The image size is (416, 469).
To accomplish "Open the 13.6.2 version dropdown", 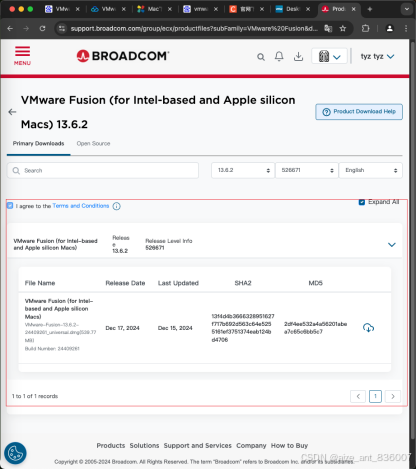I will (x=243, y=170).
